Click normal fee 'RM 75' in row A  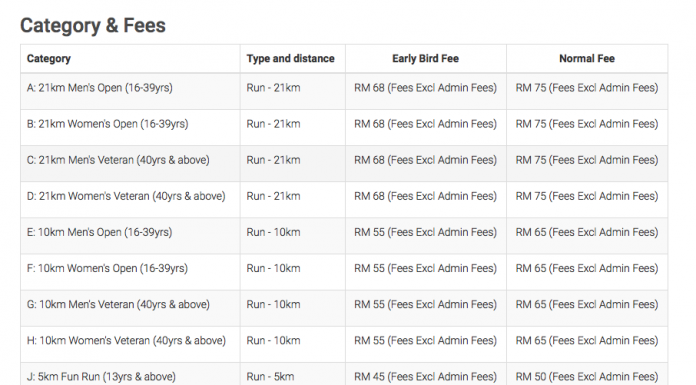point(531,88)
